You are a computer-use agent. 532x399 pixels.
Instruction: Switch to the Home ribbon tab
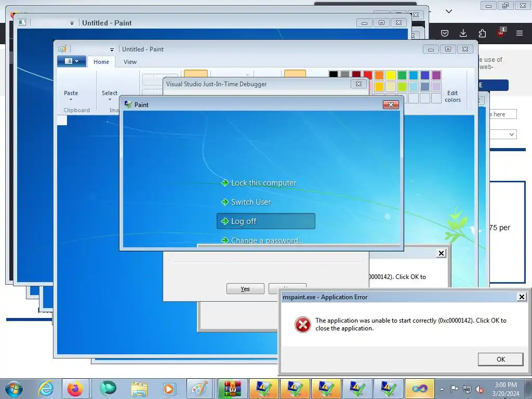[x=101, y=62]
